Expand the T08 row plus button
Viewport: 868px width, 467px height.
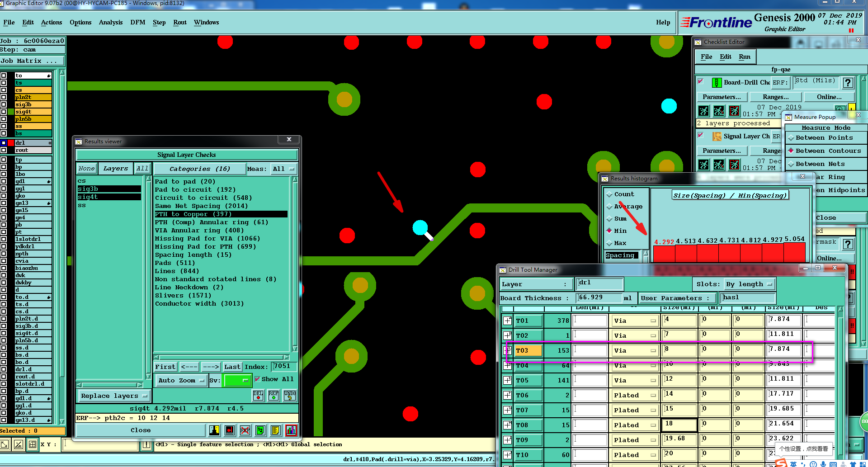[507, 425]
